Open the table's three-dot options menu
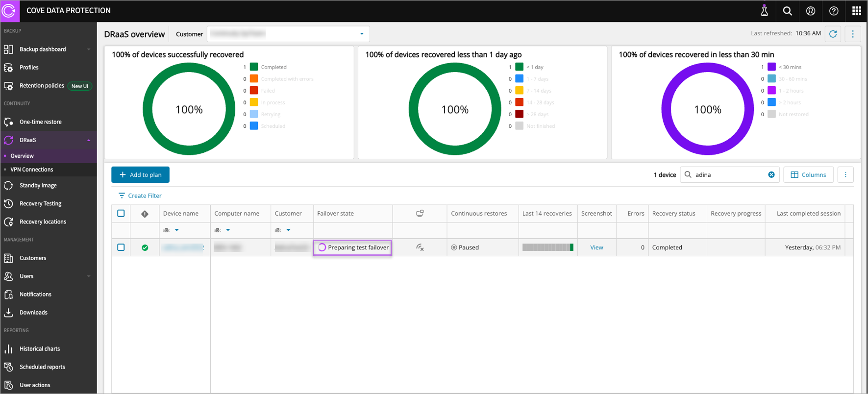This screenshot has width=868, height=394. tap(845, 175)
